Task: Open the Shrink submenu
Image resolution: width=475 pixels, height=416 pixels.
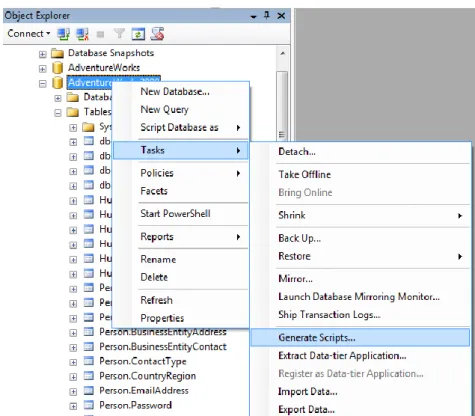Action: [360, 215]
